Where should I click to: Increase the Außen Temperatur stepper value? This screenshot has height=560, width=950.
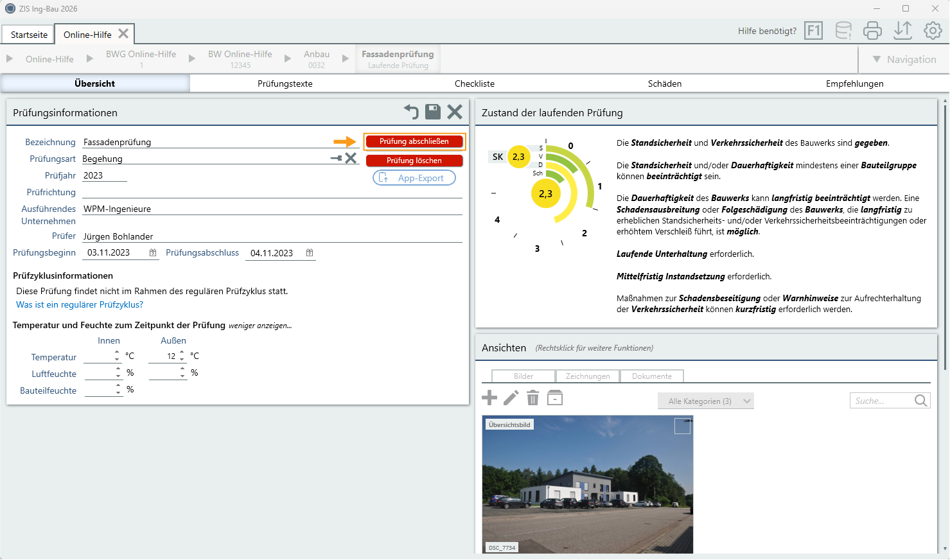(182, 352)
